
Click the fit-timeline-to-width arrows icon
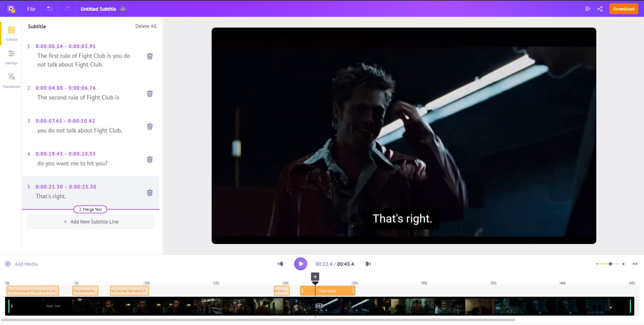[x=635, y=264]
